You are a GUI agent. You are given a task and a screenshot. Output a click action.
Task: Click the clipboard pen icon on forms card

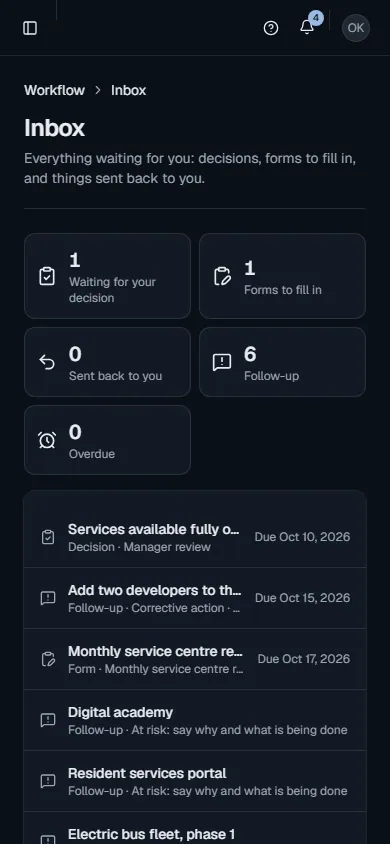pos(222,276)
